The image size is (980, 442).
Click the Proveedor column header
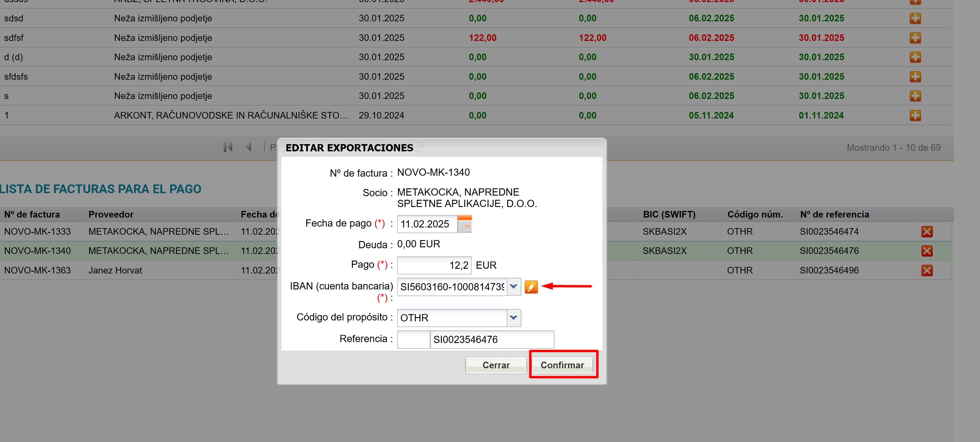[x=111, y=214]
